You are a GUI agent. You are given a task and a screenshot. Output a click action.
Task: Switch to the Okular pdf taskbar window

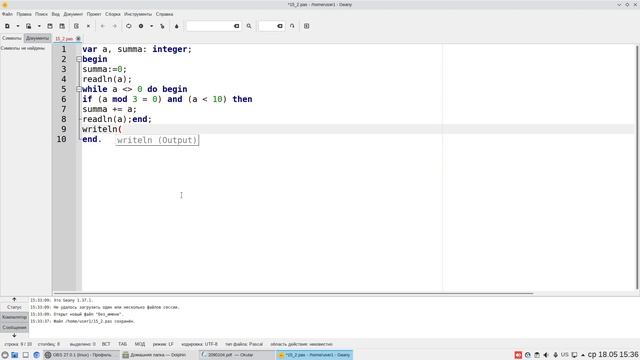237,355
